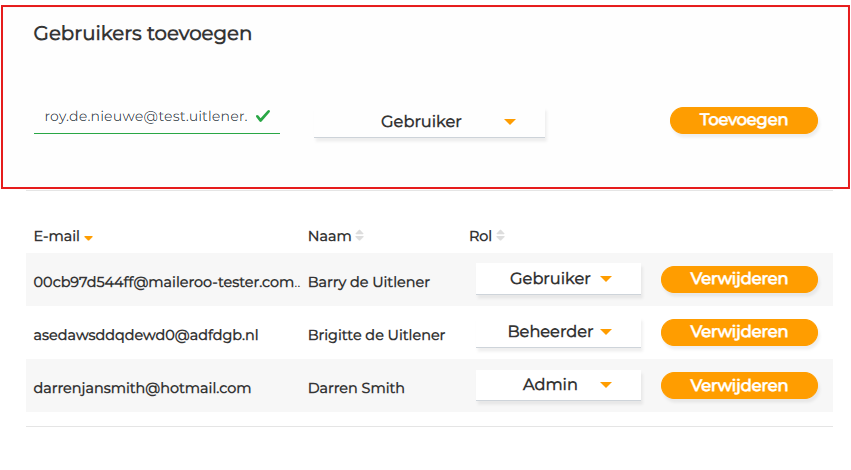This screenshot has width=851, height=470.
Task: Click the green checkmark beside the email field
Action: 263,116
